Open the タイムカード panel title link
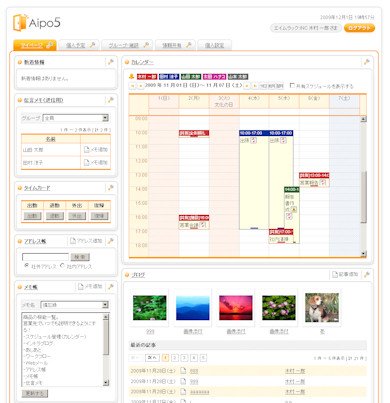 pyautogui.click(x=37, y=188)
